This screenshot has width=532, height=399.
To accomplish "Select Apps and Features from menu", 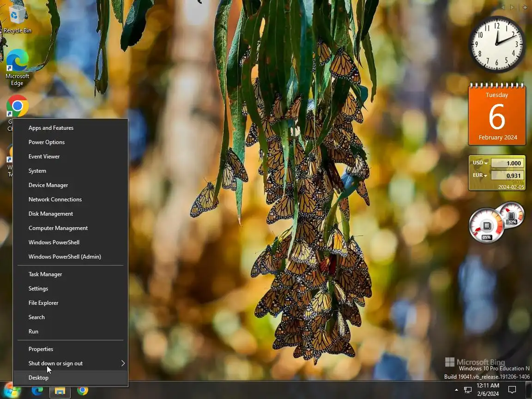I will pyautogui.click(x=71, y=128).
